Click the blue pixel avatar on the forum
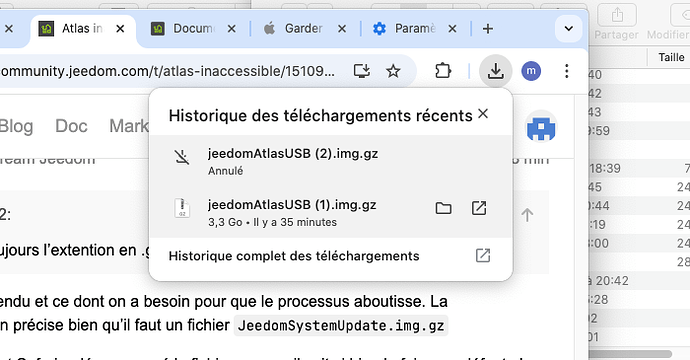690x360 pixels. coord(541,128)
